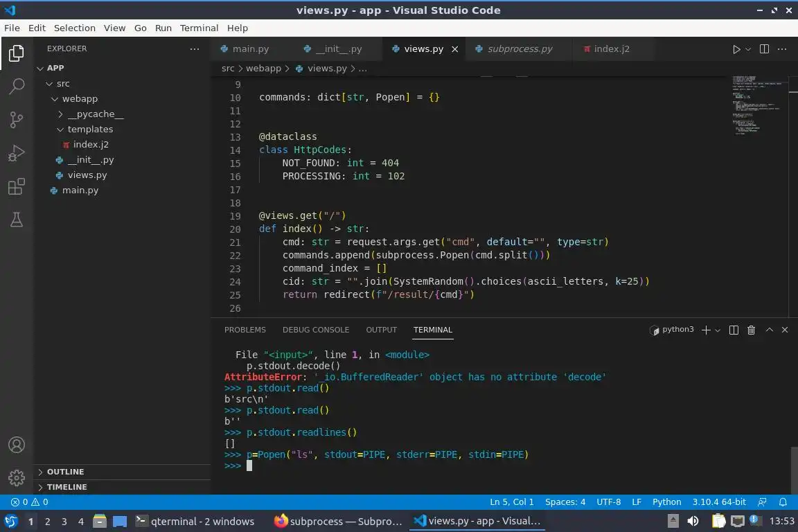Image resolution: width=798 pixels, height=532 pixels.
Task: Change end of line sequence LF
Action: 636,502
